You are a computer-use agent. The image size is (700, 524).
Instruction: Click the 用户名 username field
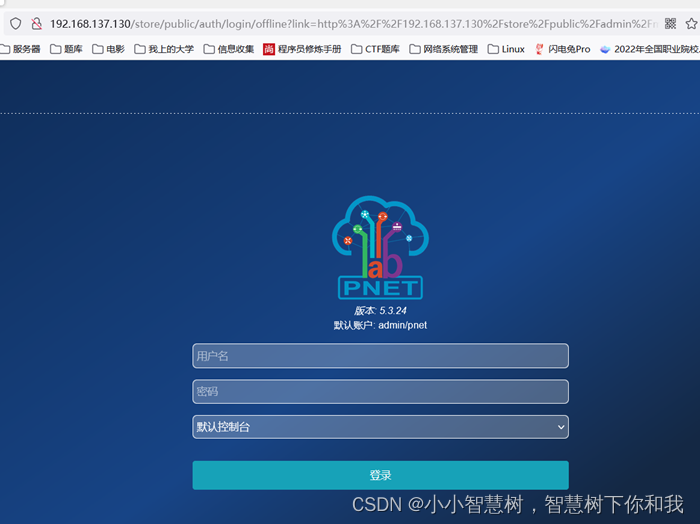tap(380, 356)
